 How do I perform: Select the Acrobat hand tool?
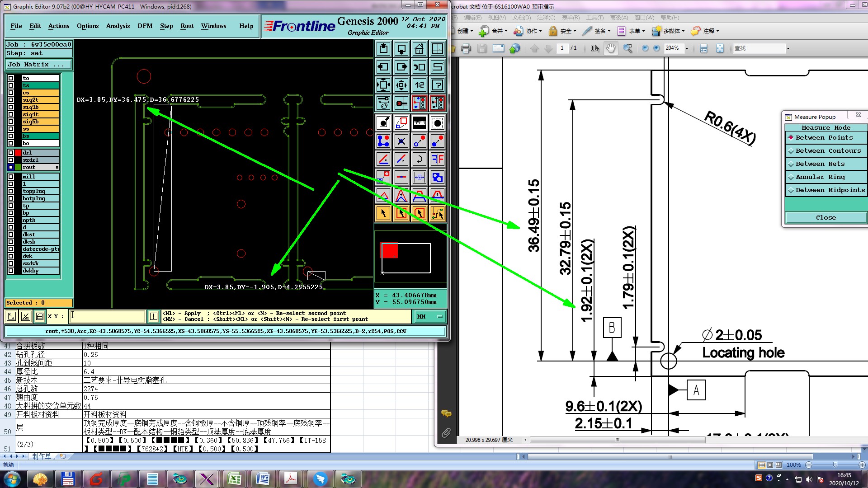click(x=611, y=48)
